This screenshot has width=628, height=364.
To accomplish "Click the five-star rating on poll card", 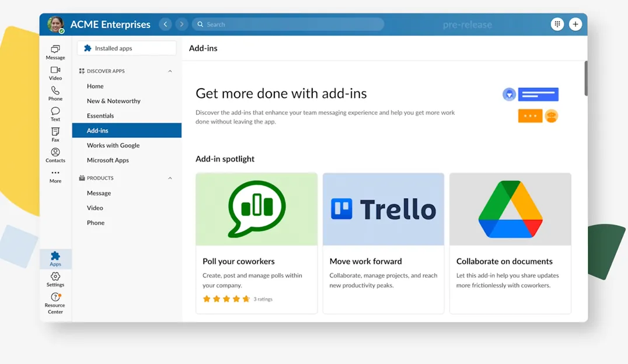I will pyautogui.click(x=226, y=299).
